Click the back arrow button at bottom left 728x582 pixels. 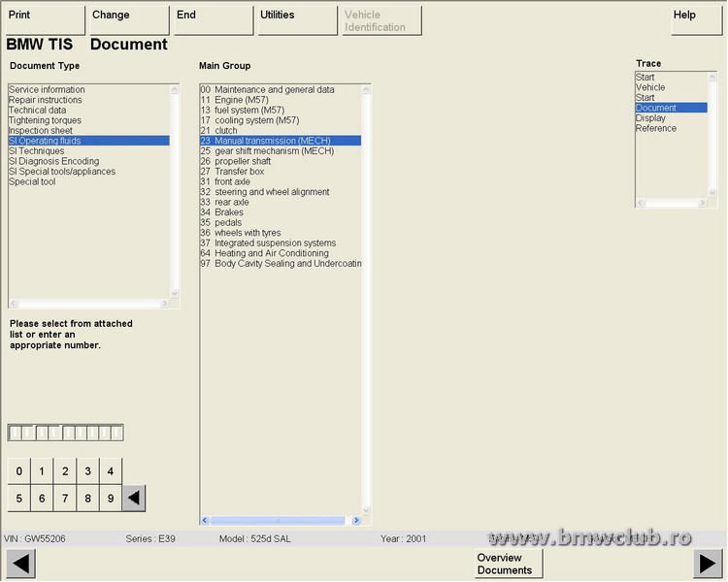21,564
